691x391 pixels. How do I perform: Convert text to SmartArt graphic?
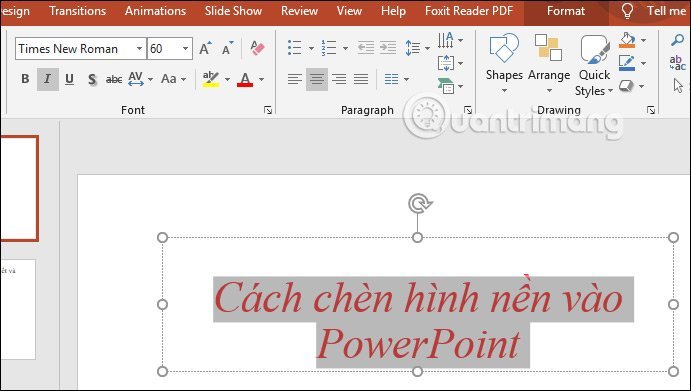[x=450, y=86]
